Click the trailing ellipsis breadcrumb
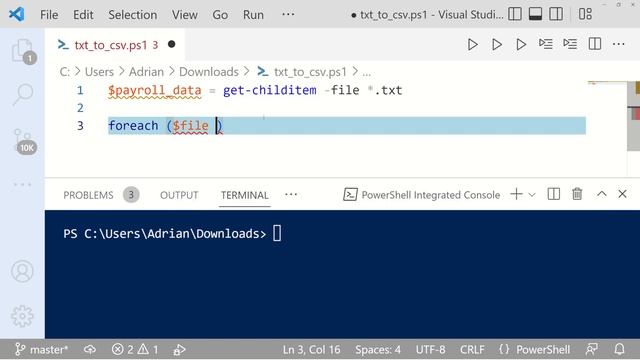The width and height of the screenshot is (640, 360). 367,73
